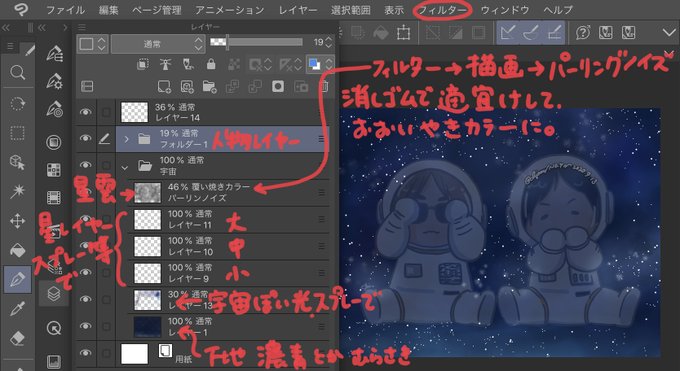
Task: Select the Eyedropper tool
Action: click(x=17, y=309)
